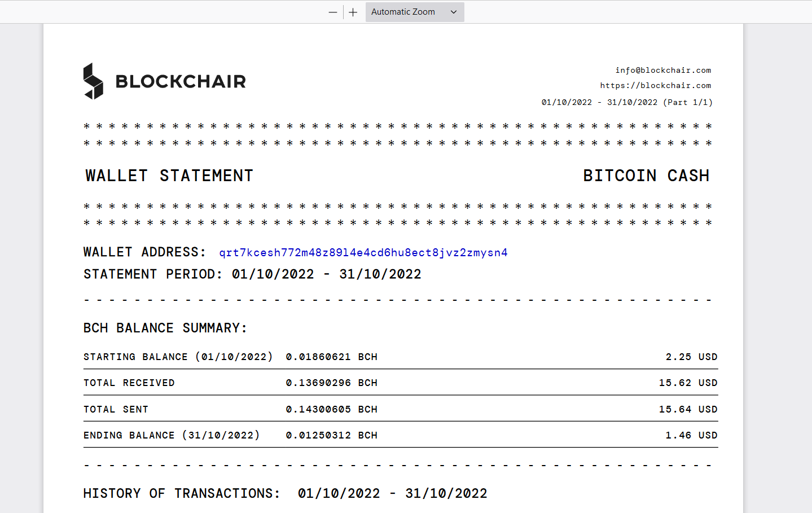
Task: Click the Total Received 15.62 USD amount
Action: [688, 383]
